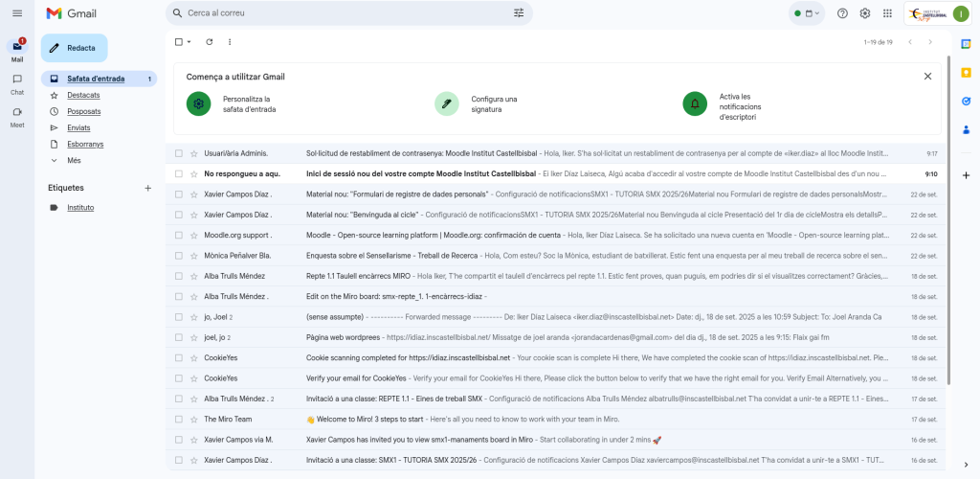Open the main menu hamburger icon
980x479 pixels.
tap(17, 12)
